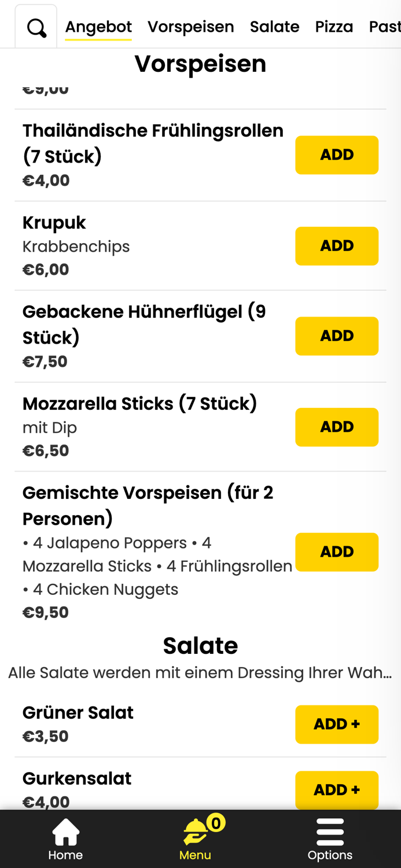The image size is (401, 868).
Task: Switch to the Salate tab
Action: click(x=274, y=27)
